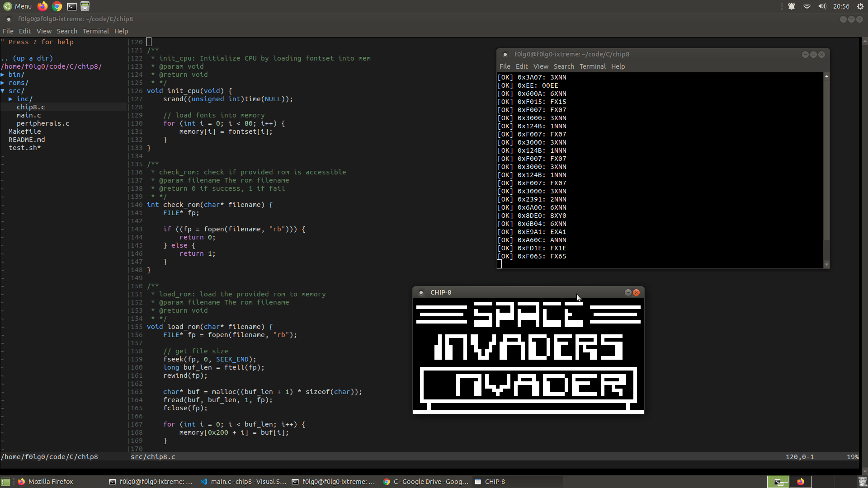Open the system power settings icon
The image size is (868, 488).
(x=860, y=6)
